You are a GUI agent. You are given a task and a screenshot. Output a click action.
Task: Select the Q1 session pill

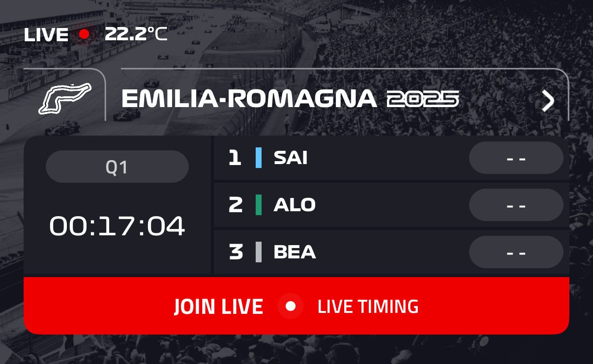(117, 167)
